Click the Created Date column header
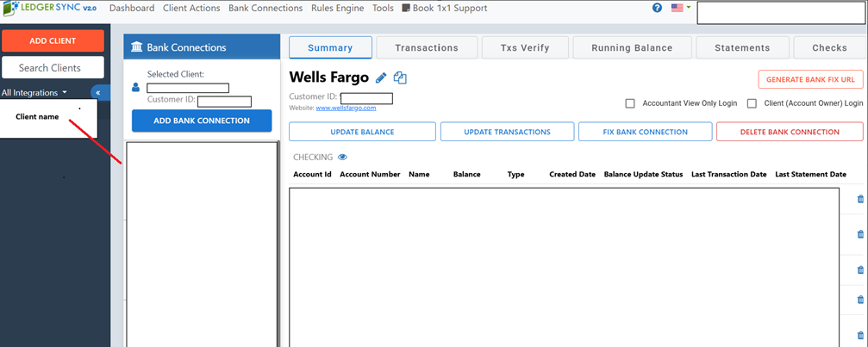The height and width of the screenshot is (347, 868). pyautogui.click(x=572, y=174)
